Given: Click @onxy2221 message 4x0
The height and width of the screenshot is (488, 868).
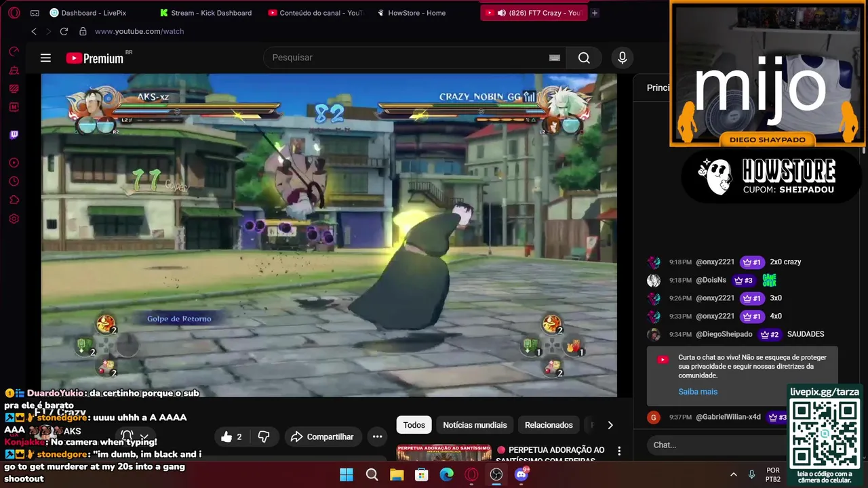Looking at the screenshot, I should [776, 317].
